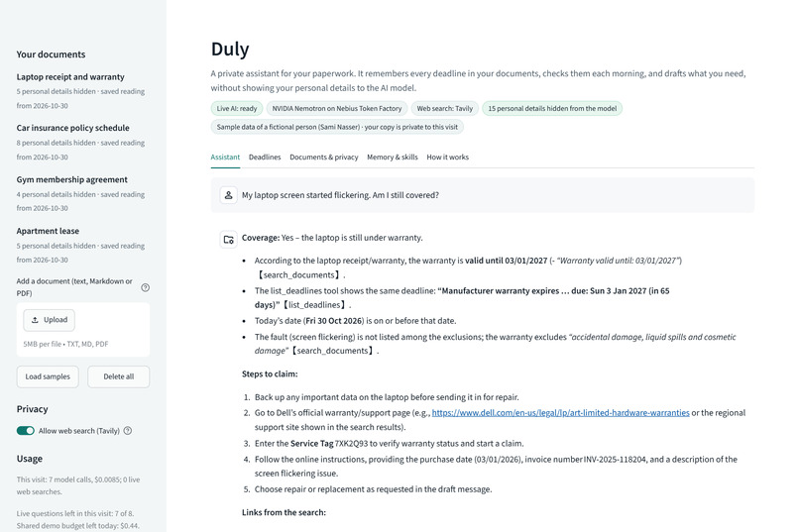
Task: Open the Documents & privacy tab
Action: pos(323,157)
